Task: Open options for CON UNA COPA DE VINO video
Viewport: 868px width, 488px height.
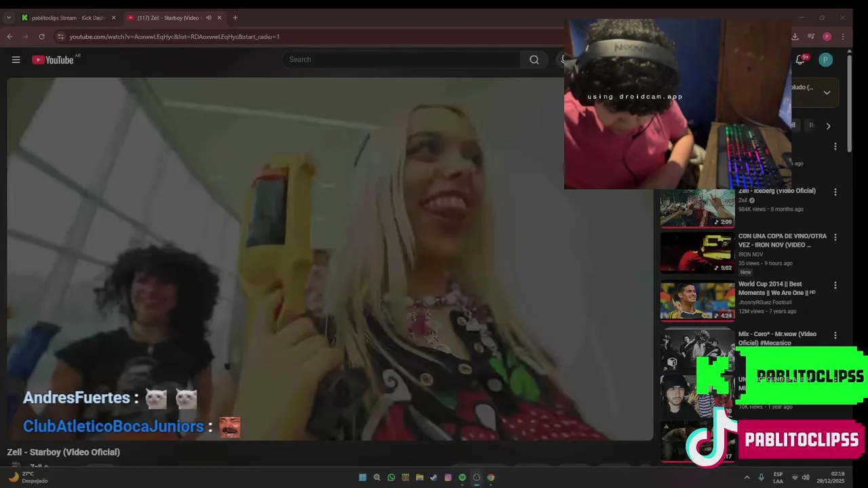Action: click(x=835, y=237)
